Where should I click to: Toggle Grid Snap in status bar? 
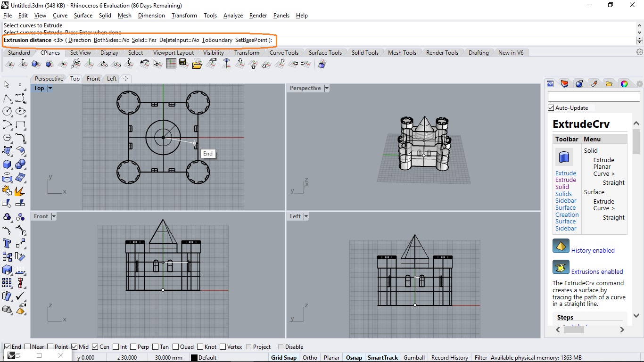click(283, 358)
